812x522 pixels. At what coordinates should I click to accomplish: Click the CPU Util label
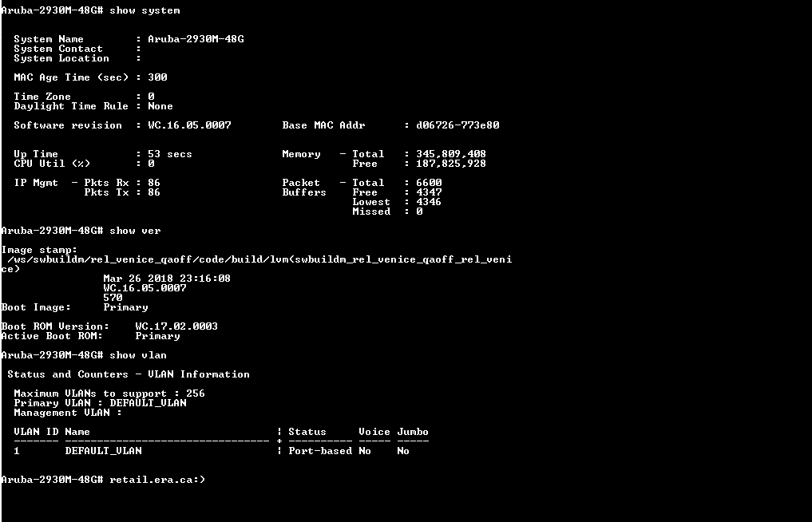point(52,164)
